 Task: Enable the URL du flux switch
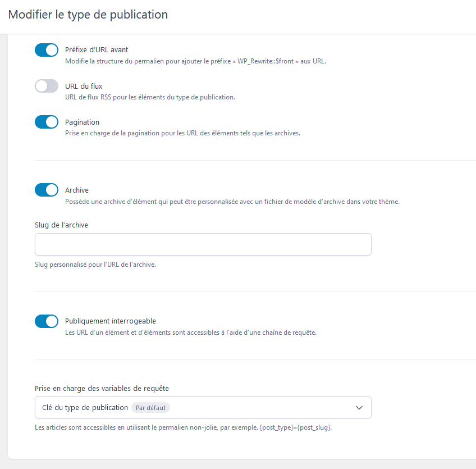coord(47,86)
